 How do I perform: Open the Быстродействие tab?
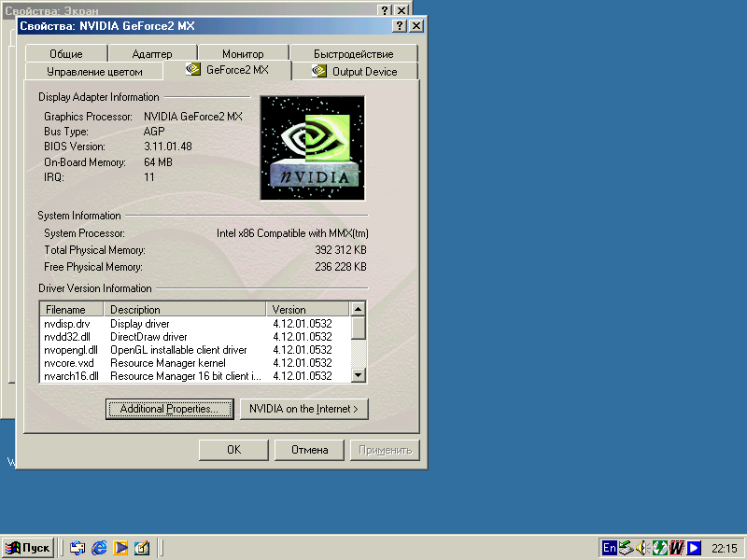(x=353, y=54)
